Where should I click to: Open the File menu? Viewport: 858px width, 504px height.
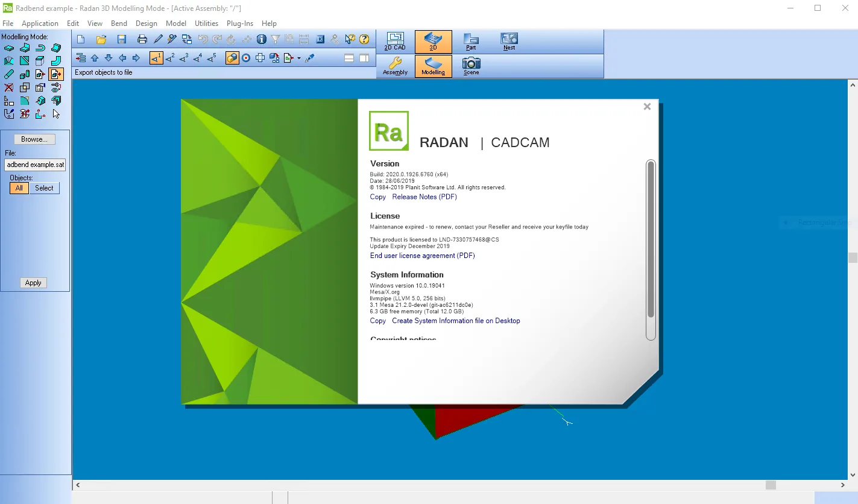coord(8,24)
